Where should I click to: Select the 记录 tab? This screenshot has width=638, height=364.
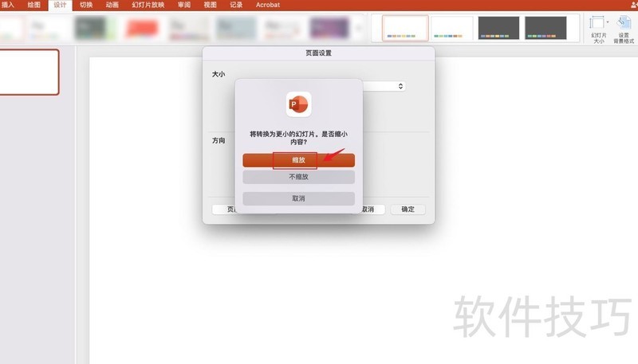click(x=236, y=5)
